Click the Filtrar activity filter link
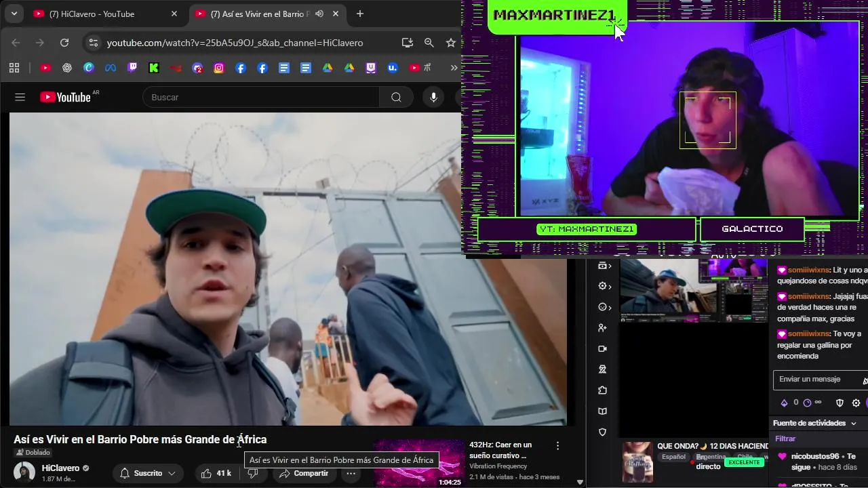The width and height of the screenshot is (868, 488). coord(785,439)
